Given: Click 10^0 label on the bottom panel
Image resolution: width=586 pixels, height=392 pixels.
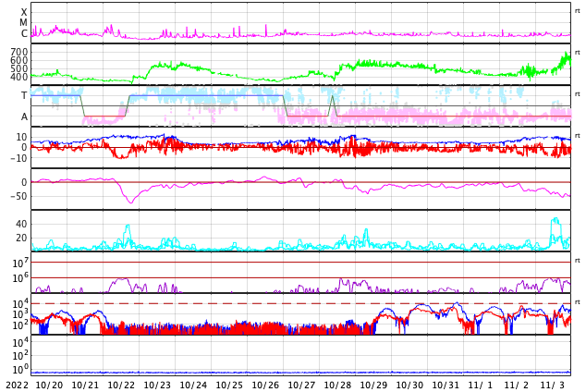Looking at the screenshot, I should (x=21, y=369).
